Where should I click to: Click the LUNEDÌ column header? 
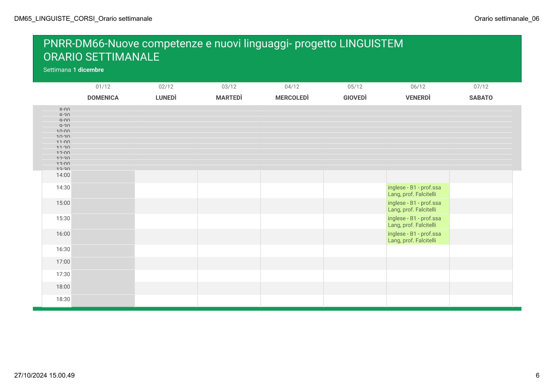tap(166, 98)
